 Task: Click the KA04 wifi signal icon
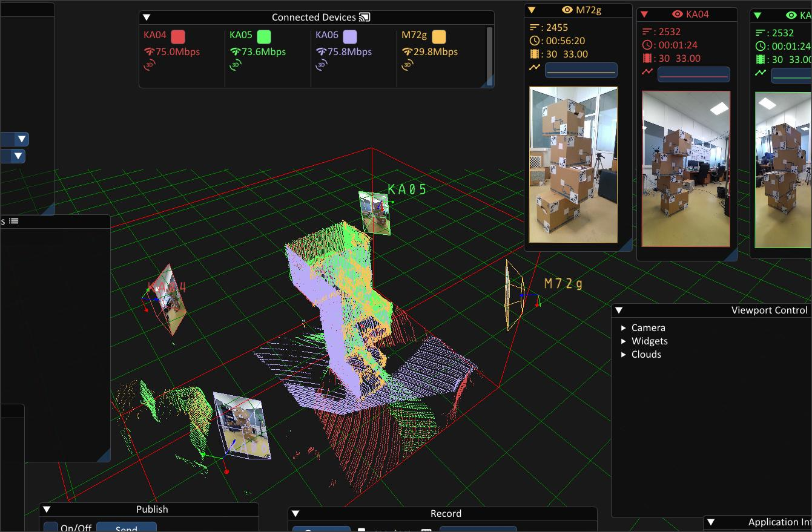point(149,52)
